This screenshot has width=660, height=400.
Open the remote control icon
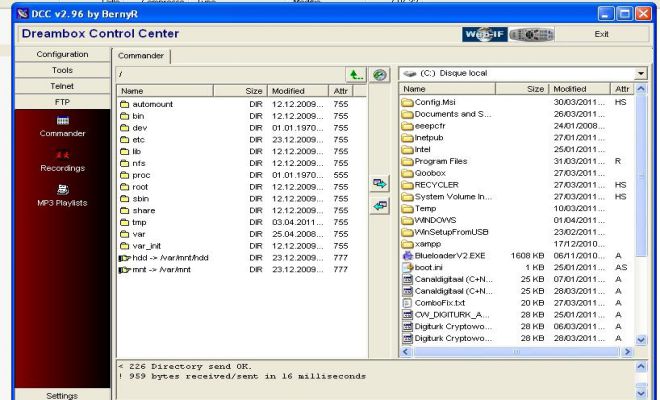(531, 34)
